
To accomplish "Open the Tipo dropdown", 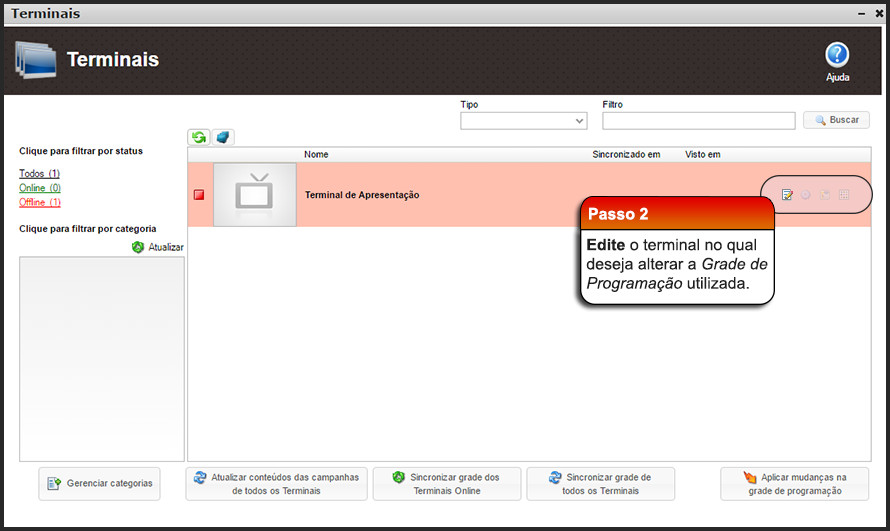I will click(523, 121).
